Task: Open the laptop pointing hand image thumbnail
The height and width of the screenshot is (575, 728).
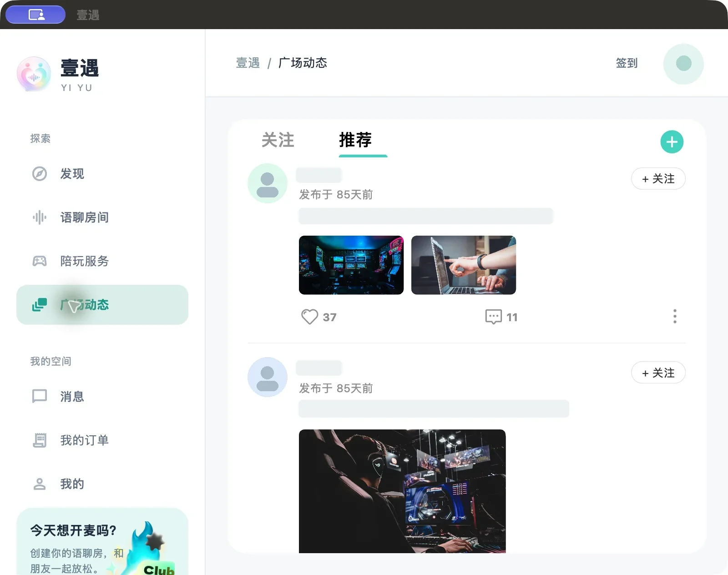Action: (x=464, y=265)
